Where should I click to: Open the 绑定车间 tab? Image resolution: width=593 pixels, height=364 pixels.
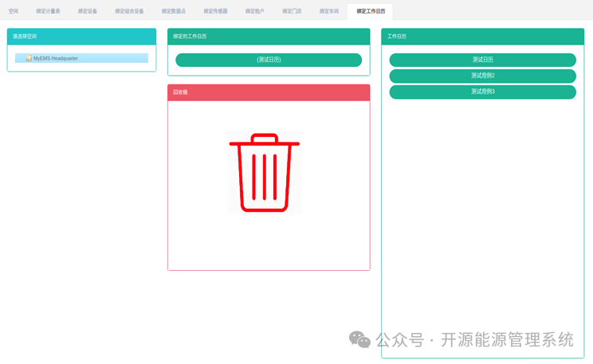point(329,11)
